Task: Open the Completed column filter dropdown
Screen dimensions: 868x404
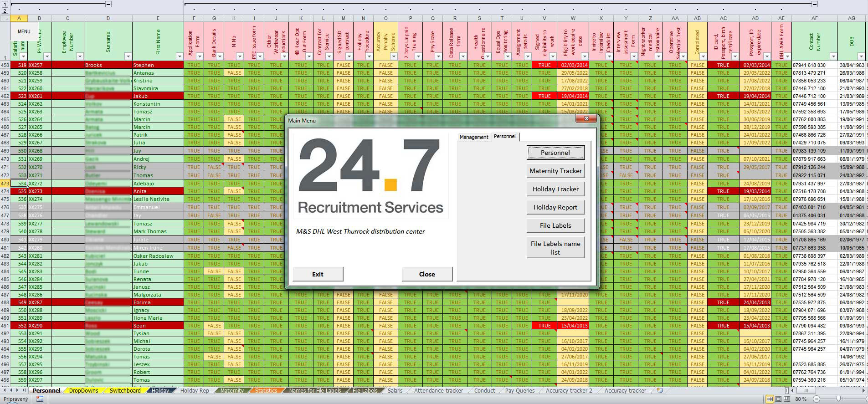Action: click(703, 56)
